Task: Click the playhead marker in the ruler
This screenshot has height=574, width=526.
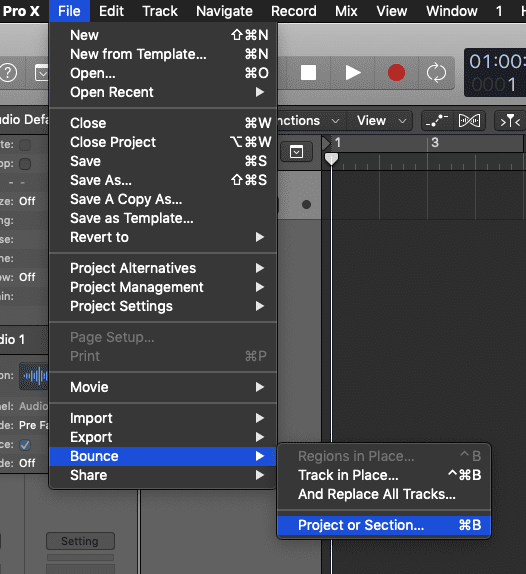Action: (331, 159)
